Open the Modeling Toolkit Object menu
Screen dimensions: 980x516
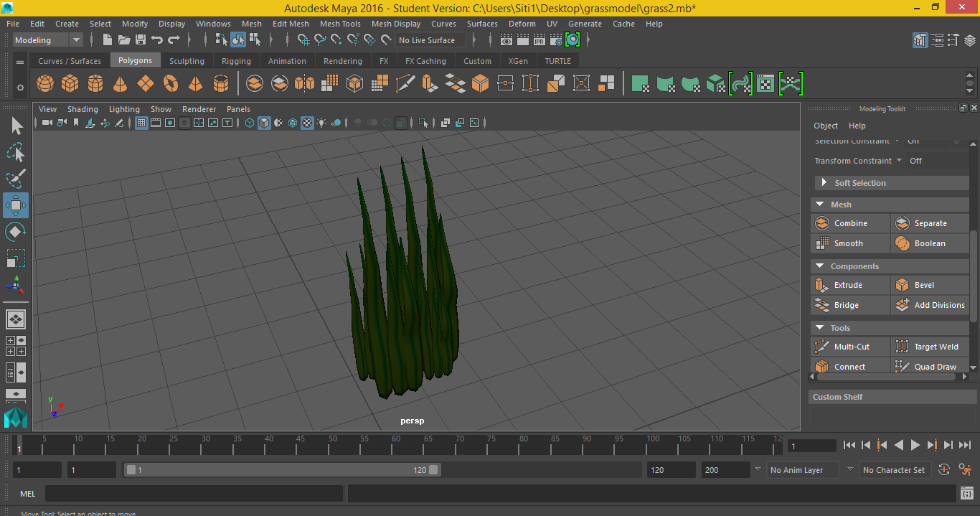click(x=826, y=126)
